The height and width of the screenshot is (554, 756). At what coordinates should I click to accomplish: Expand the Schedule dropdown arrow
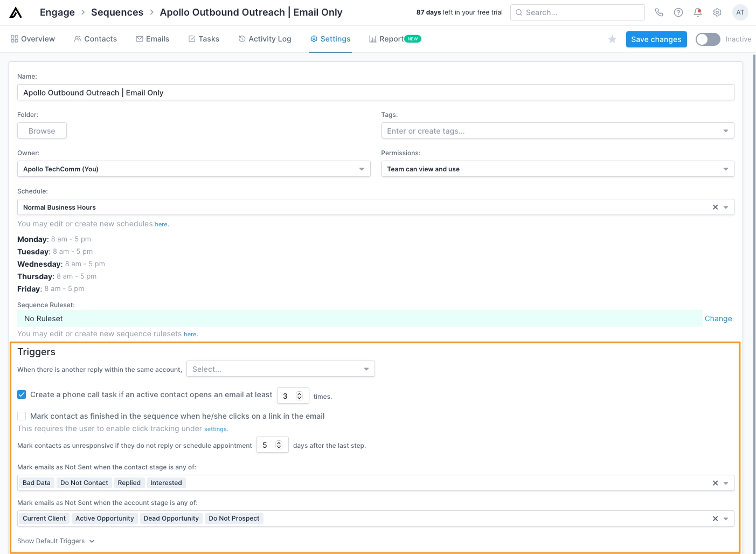tap(726, 207)
